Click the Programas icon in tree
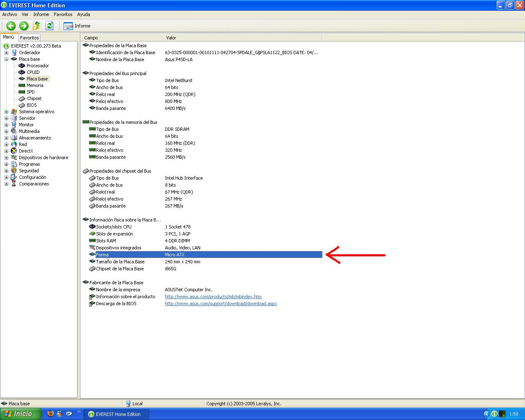The image size is (525, 420). [x=14, y=164]
